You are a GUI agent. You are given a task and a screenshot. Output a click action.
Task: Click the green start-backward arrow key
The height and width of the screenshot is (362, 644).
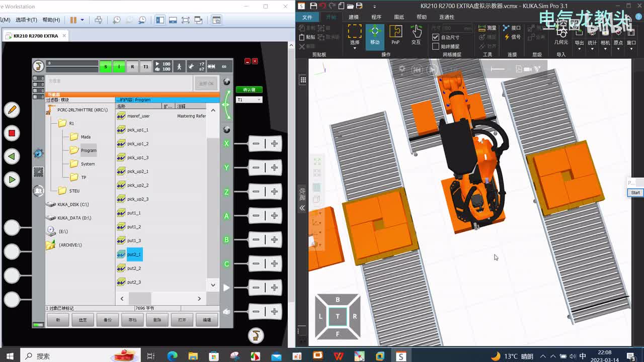coord(12,156)
